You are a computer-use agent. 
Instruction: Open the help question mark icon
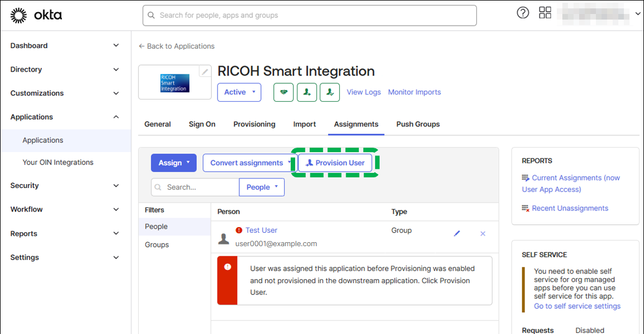pos(523,13)
